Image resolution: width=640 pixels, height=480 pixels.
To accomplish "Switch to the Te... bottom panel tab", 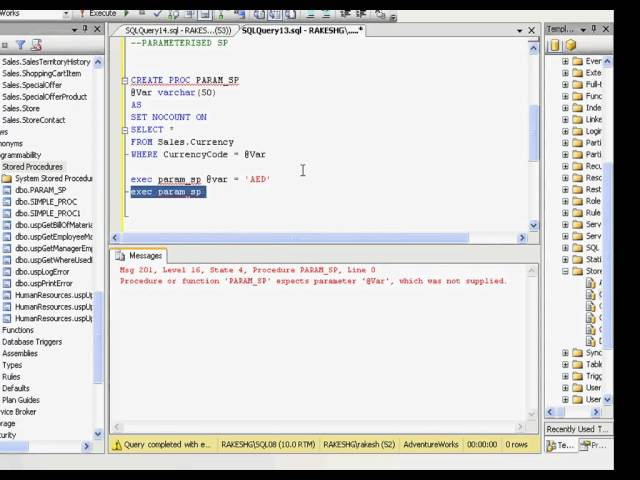I will 560,446.
